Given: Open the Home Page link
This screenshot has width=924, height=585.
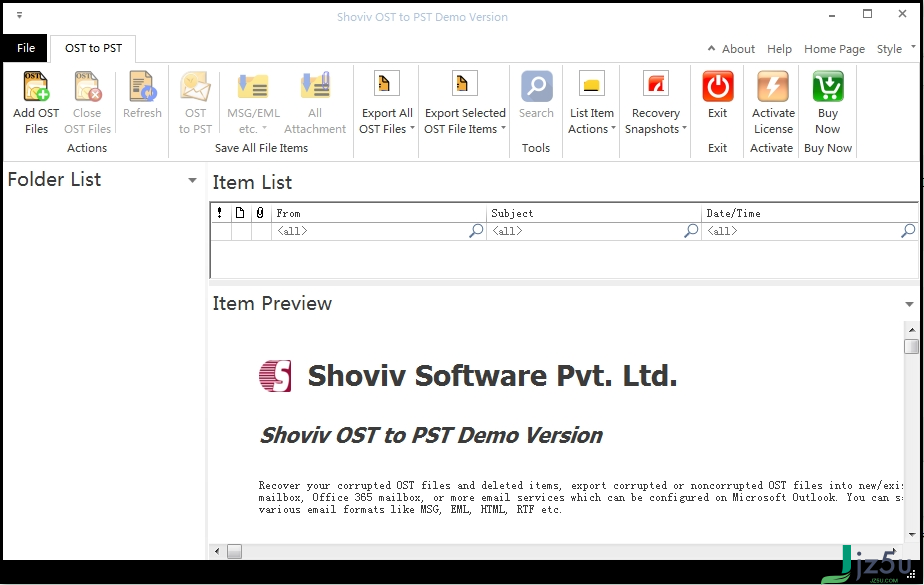Looking at the screenshot, I should (834, 49).
